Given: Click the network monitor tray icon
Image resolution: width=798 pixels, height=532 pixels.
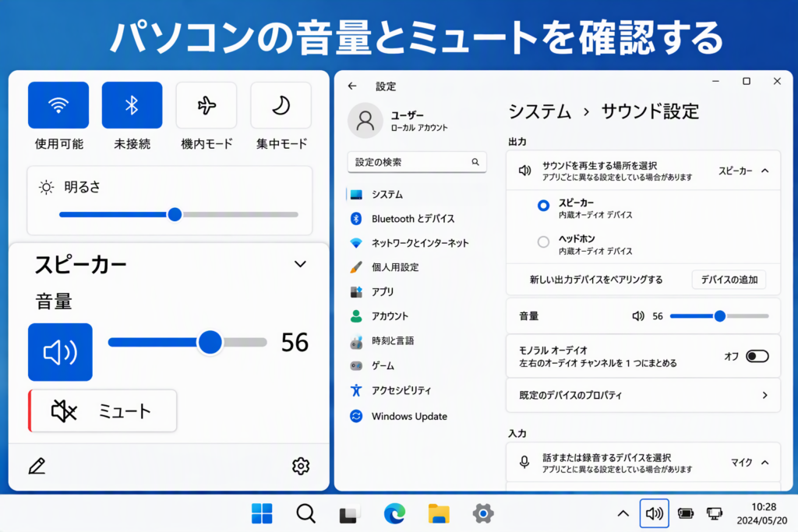Looking at the screenshot, I should tap(715, 513).
